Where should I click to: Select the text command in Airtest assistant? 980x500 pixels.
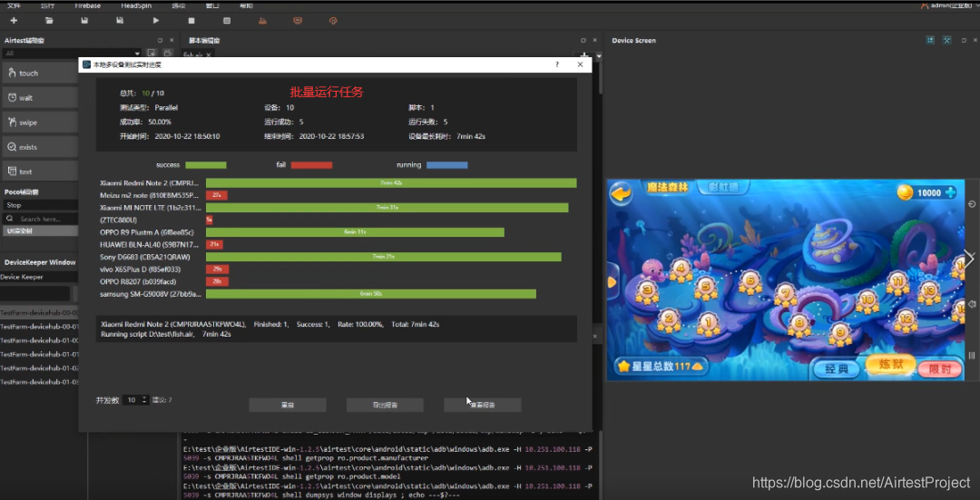click(40, 172)
